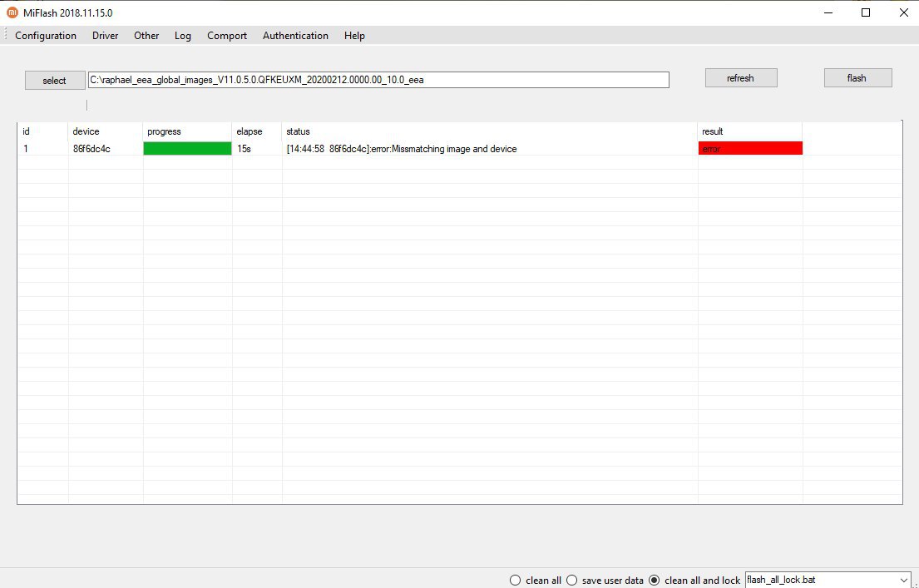Click the refresh button
This screenshot has height=588, width=919.
(x=741, y=78)
